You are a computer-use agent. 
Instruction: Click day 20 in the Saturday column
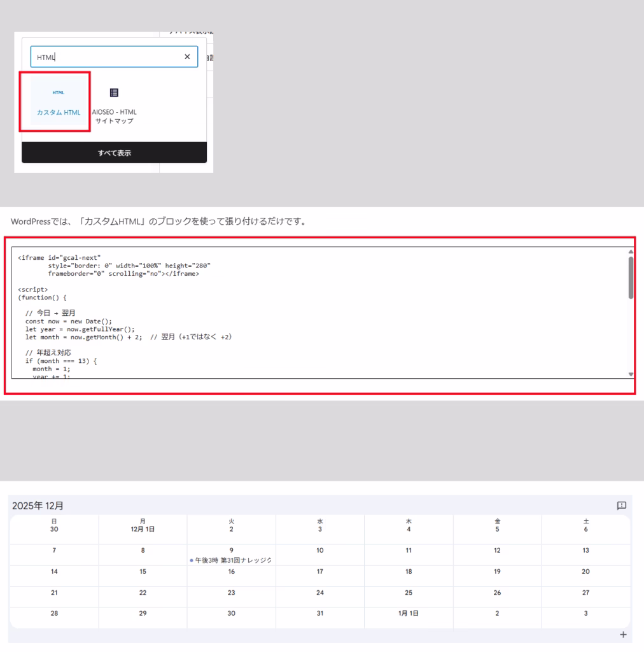click(x=585, y=572)
